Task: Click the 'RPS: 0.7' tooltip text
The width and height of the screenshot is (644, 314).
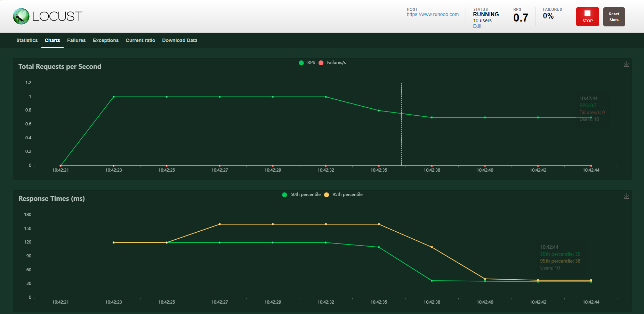Action: [x=588, y=106]
